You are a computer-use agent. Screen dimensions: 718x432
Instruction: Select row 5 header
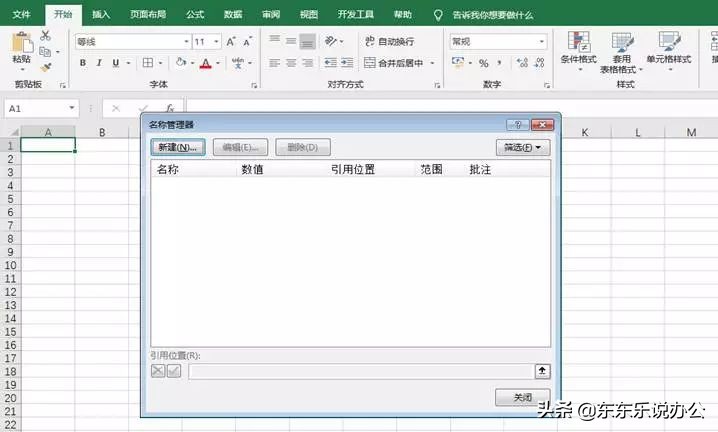11,199
